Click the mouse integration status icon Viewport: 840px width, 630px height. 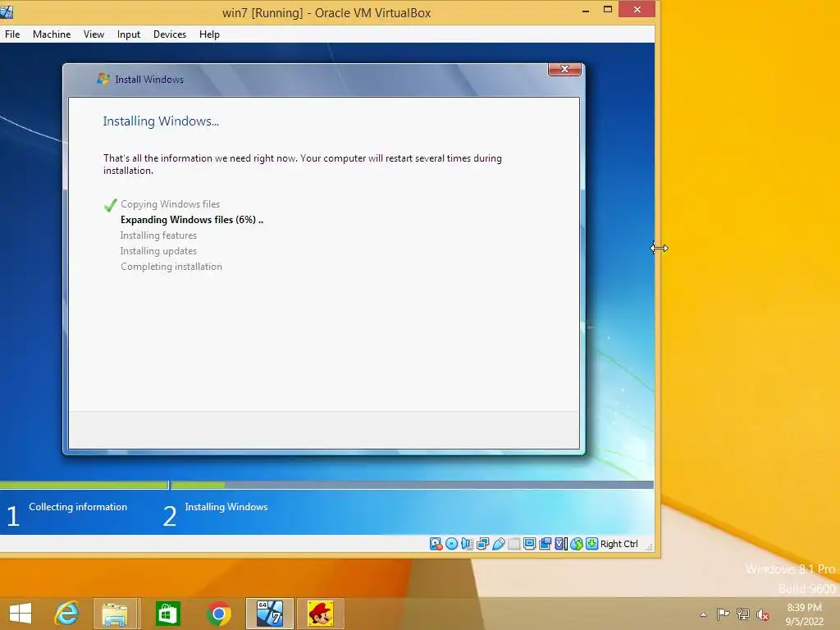(x=577, y=544)
